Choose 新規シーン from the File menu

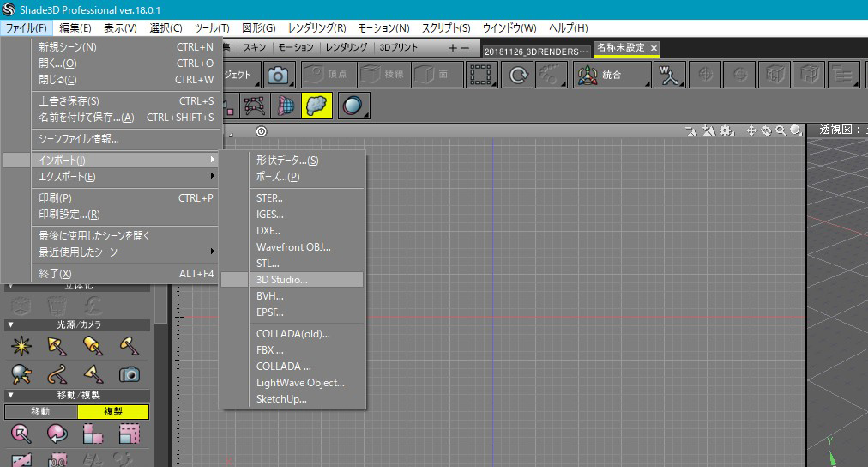point(126,47)
